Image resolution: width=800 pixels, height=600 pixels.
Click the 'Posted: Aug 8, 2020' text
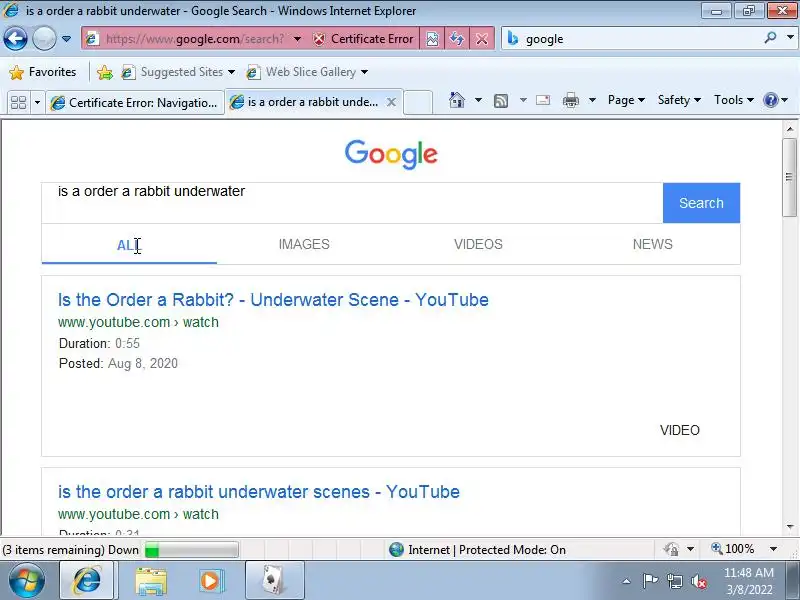(x=118, y=363)
